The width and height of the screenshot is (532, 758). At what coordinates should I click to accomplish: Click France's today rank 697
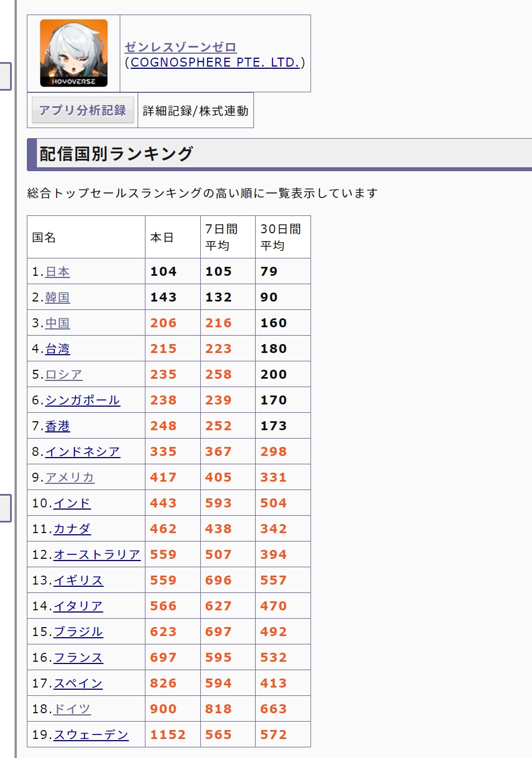[x=163, y=658]
